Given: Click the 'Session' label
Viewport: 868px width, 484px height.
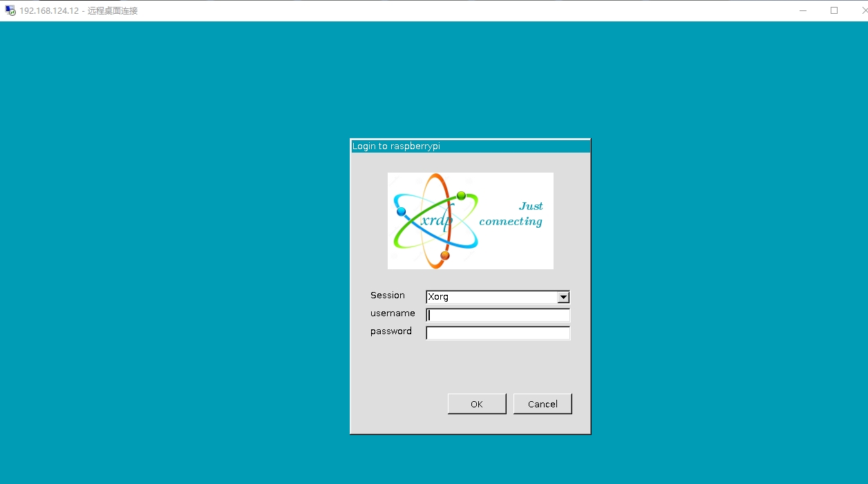Looking at the screenshot, I should click(x=388, y=296).
